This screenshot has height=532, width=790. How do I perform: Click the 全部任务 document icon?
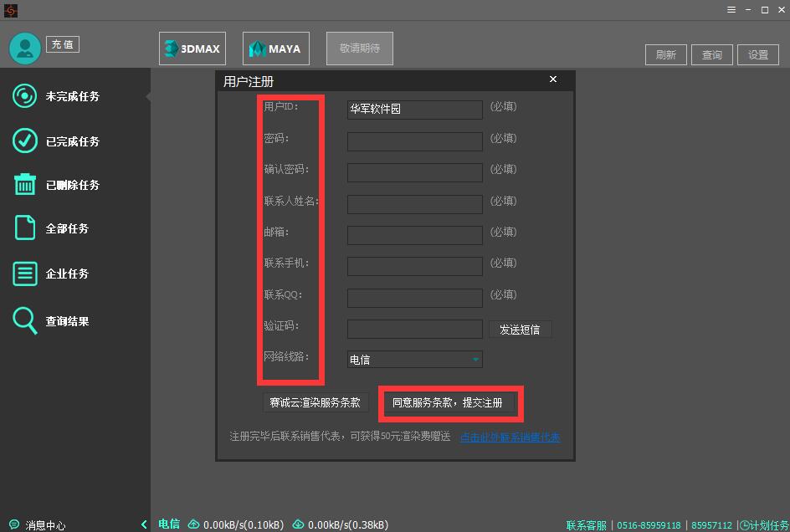[x=25, y=228]
